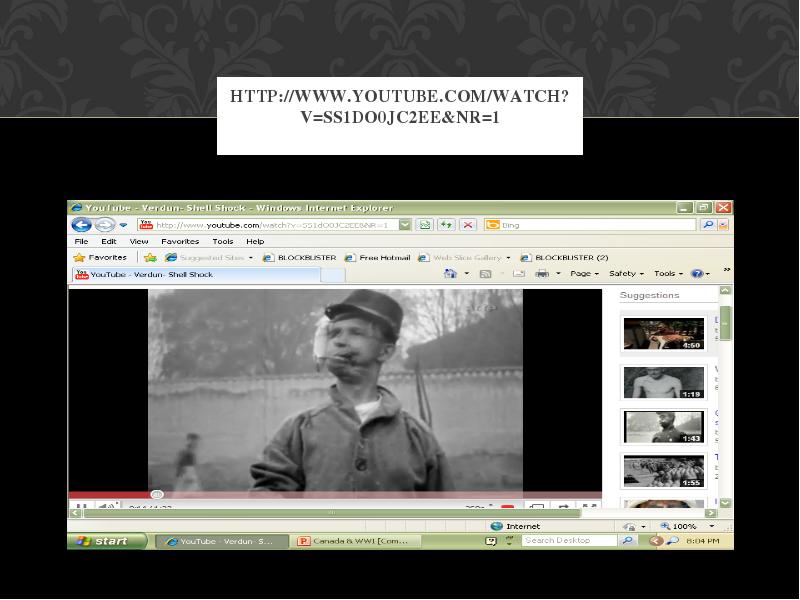This screenshot has width=800, height=600.
Task: Click the grayed Forward arrow button
Action: click(x=105, y=224)
